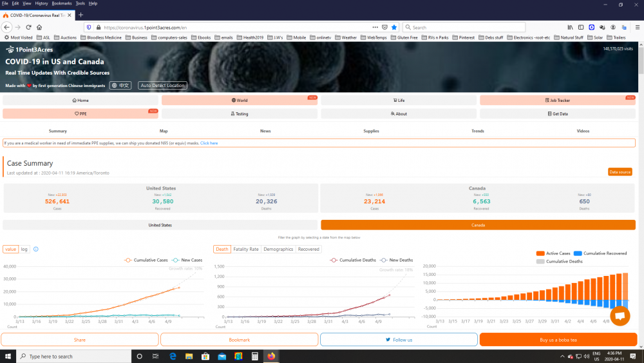Screen dimensions: 644x363
Task: Switch the chart scale to log
Action: (24, 249)
